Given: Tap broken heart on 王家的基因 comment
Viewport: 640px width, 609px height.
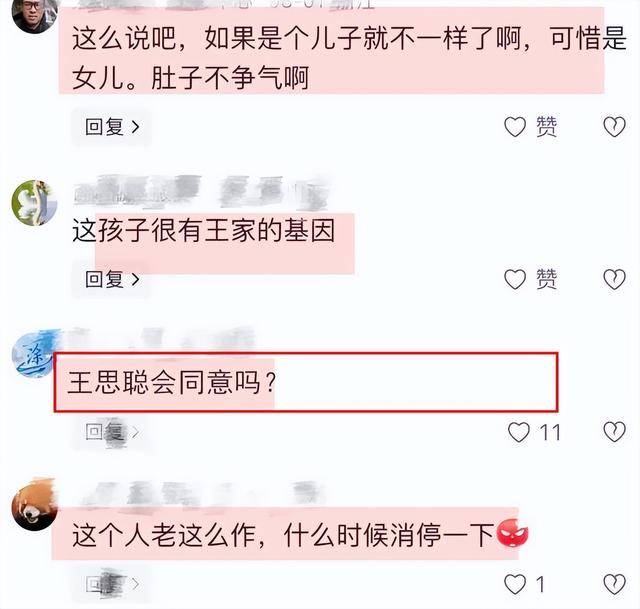Looking at the screenshot, I should (614, 280).
